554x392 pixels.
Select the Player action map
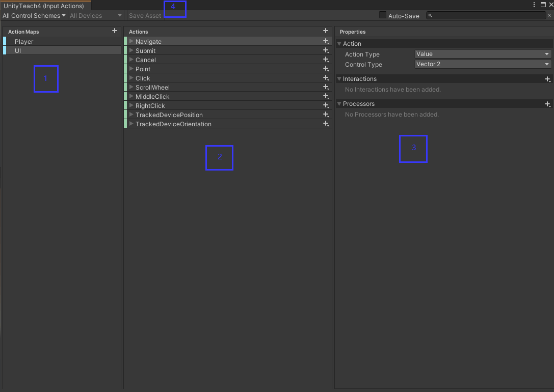click(x=62, y=41)
